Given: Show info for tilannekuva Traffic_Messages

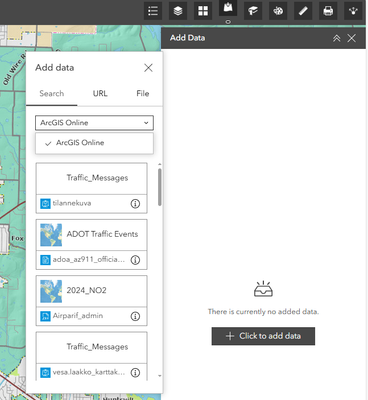Looking at the screenshot, I should (135, 204).
